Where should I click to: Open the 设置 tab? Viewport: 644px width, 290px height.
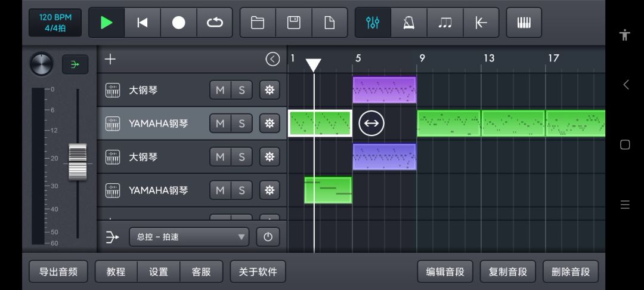(159, 272)
